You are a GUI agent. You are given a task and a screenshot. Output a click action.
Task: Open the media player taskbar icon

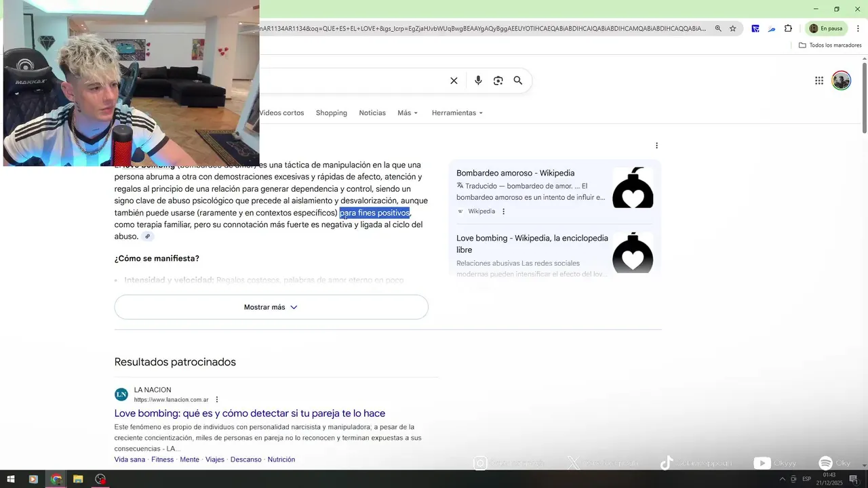[x=33, y=479]
